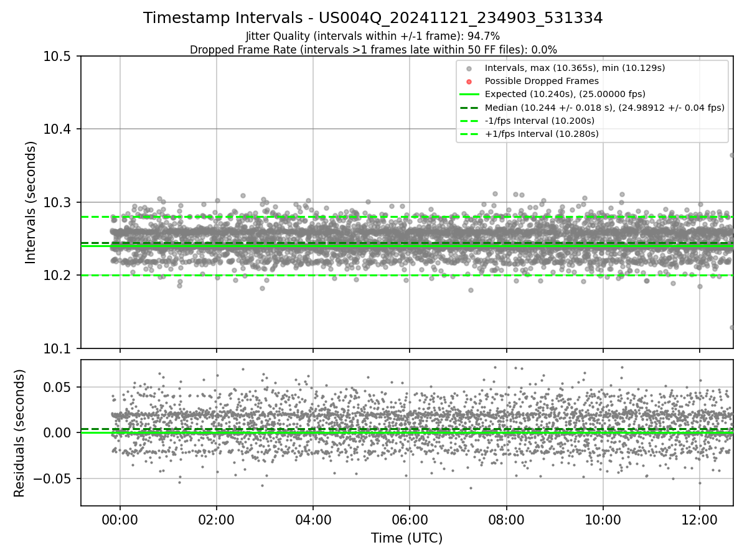The image size is (747, 560).
Task: Click the max-interval outlier point near 10.365s on the right edge
Action: pos(732,155)
